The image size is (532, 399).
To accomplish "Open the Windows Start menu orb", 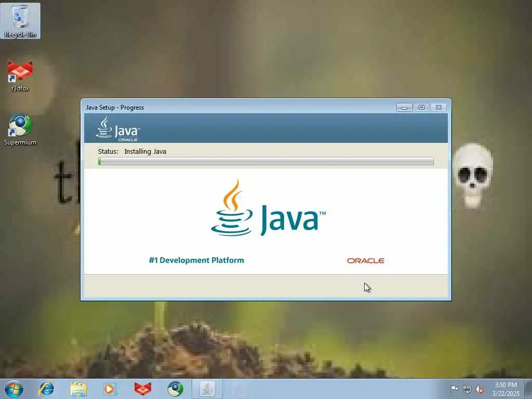I will [x=14, y=389].
